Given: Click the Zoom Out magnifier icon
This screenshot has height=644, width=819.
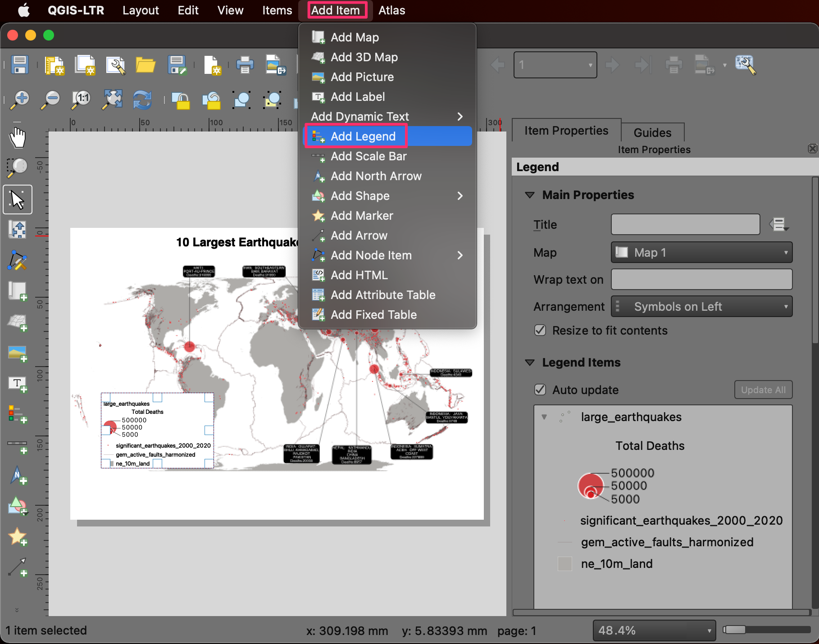Looking at the screenshot, I should (x=50, y=99).
